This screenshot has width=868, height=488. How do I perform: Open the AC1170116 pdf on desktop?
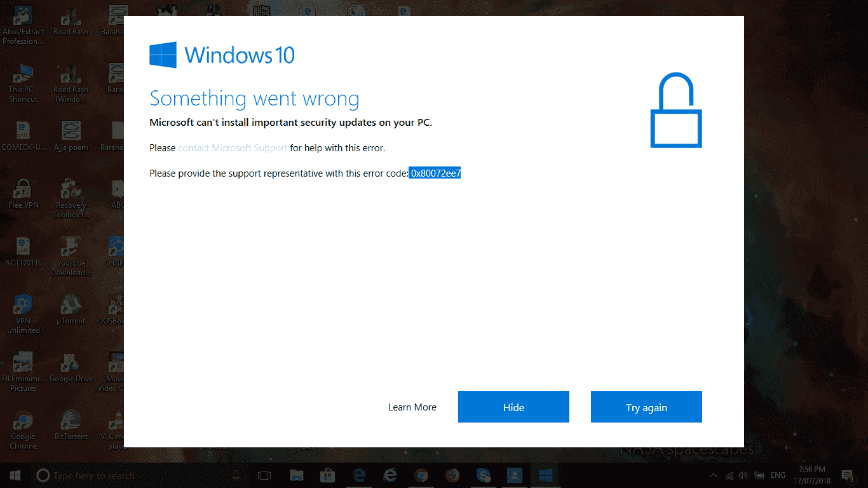click(24, 252)
